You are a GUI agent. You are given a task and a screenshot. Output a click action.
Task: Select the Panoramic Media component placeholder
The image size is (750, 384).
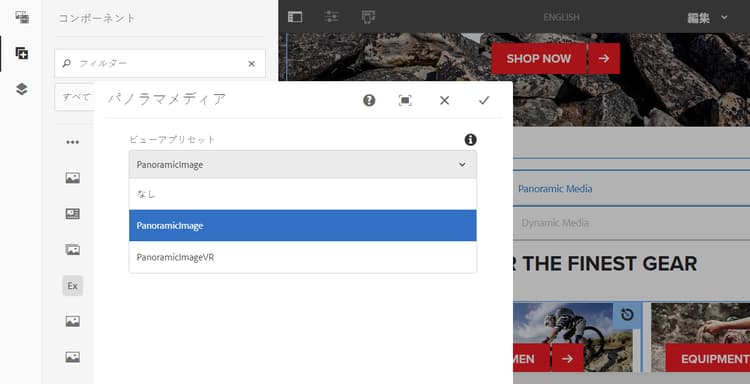click(631, 188)
